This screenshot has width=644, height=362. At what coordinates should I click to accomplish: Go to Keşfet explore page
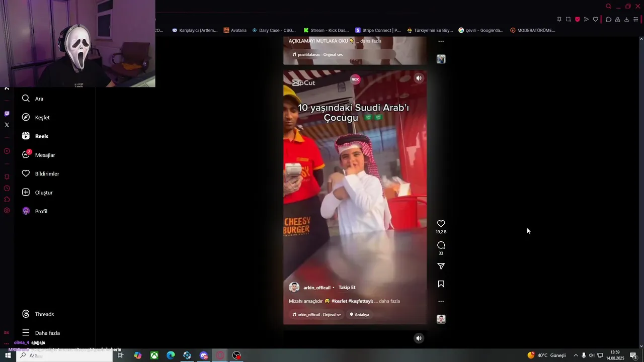point(36,117)
